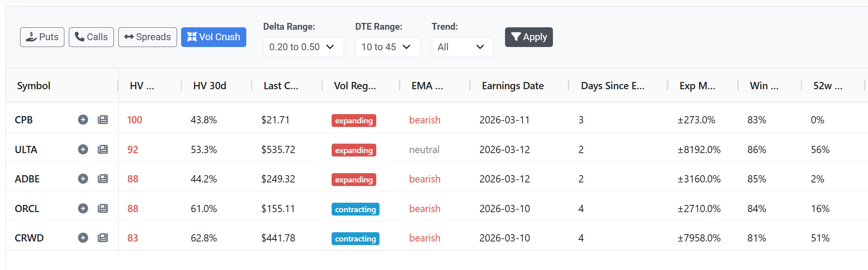868x270 pixels.
Task: Click the last price $535.72
Action: (278, 149)
